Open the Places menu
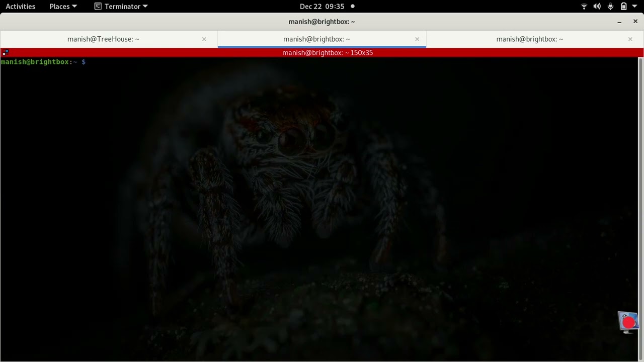This screenshot has width=644, height=362. point(63,7)
